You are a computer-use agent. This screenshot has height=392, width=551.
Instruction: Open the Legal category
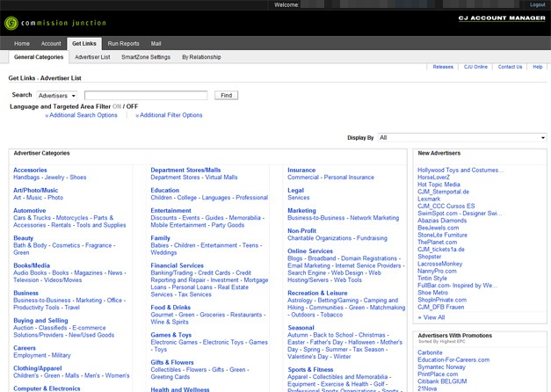[295, 190]
